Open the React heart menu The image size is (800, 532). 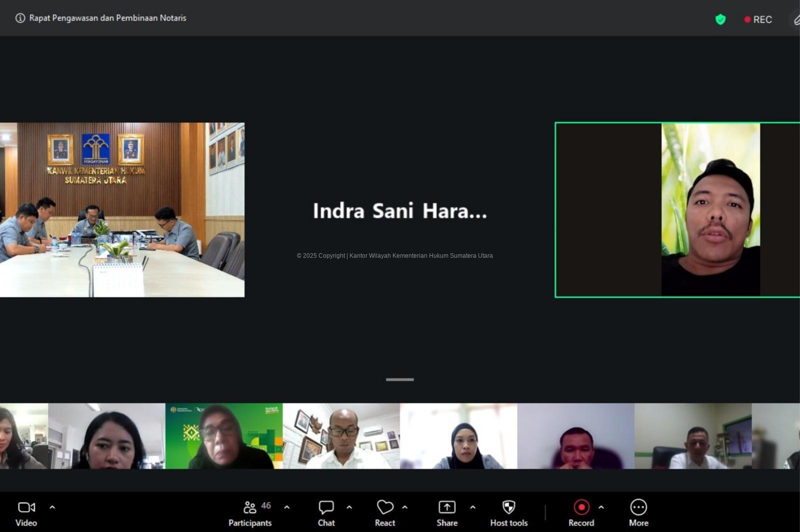click(x=385, y=514)
